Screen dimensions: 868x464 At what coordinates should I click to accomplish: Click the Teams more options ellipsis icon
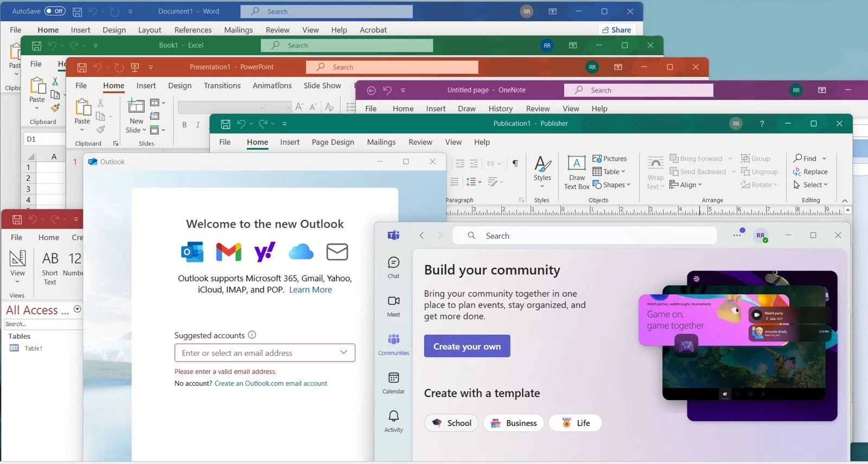737,235
